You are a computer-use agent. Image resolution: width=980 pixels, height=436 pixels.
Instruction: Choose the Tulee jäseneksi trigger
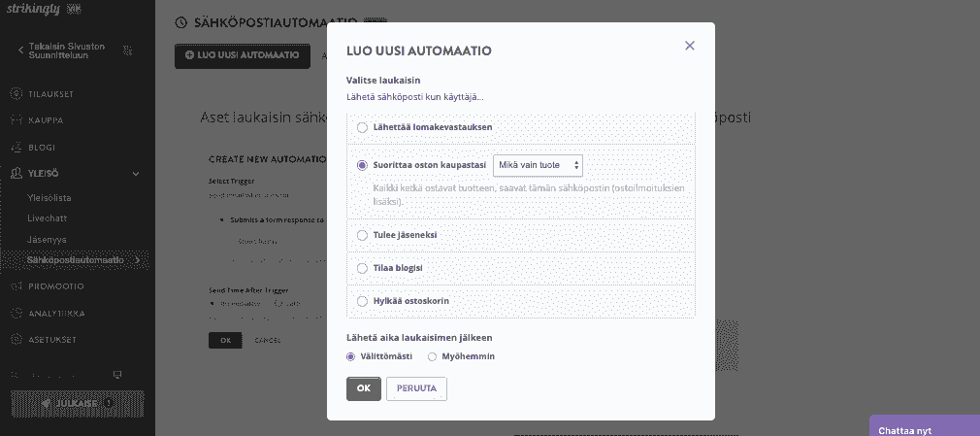pos(362,235)
